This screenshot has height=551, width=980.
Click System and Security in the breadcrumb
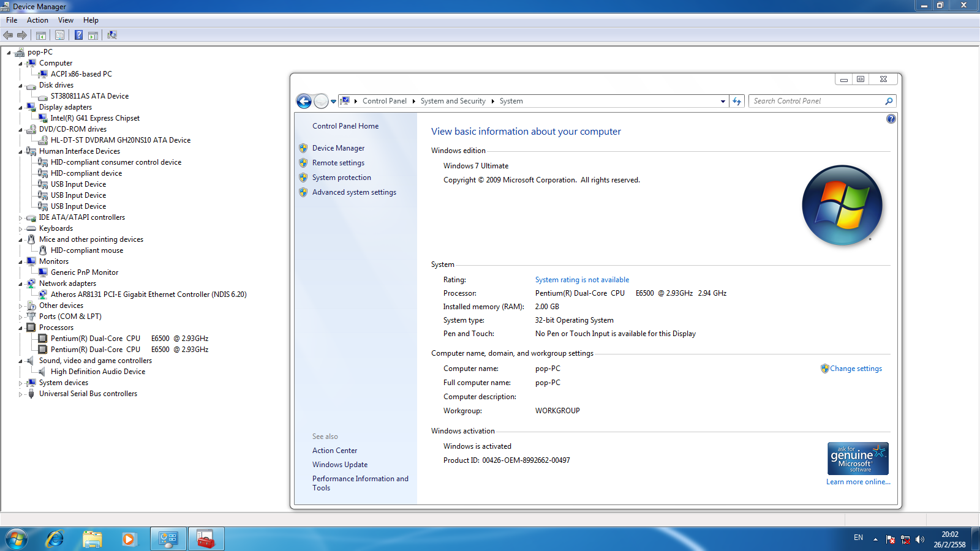pyautogui.click(x=453, y=101)
